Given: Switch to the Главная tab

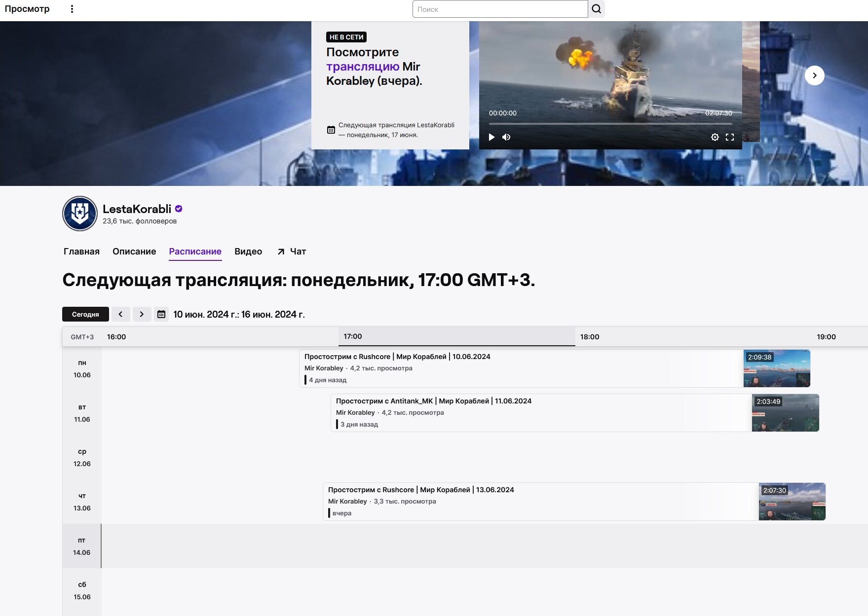Looking at the screenshot, I should point(81,252).
